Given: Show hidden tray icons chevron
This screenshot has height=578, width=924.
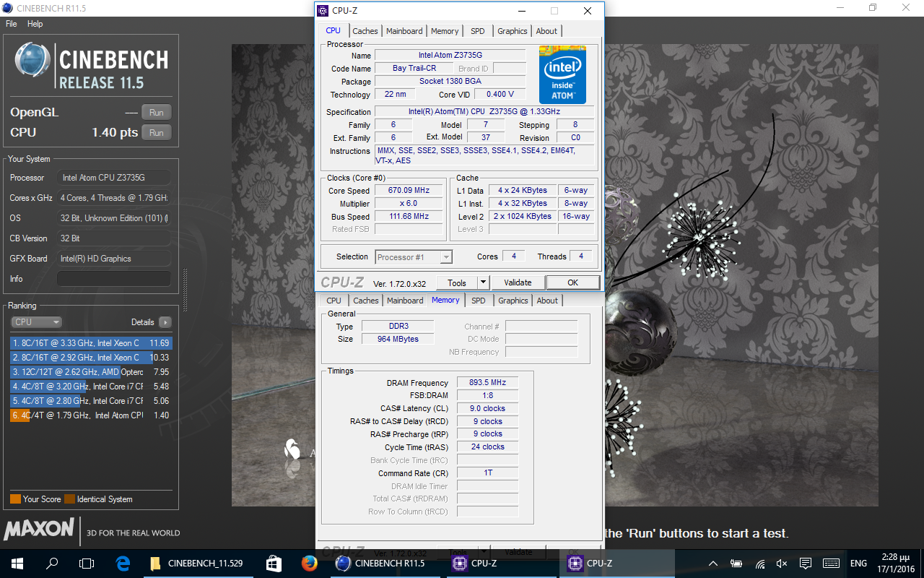Looking at the screenshot, I should click(713, 564).
